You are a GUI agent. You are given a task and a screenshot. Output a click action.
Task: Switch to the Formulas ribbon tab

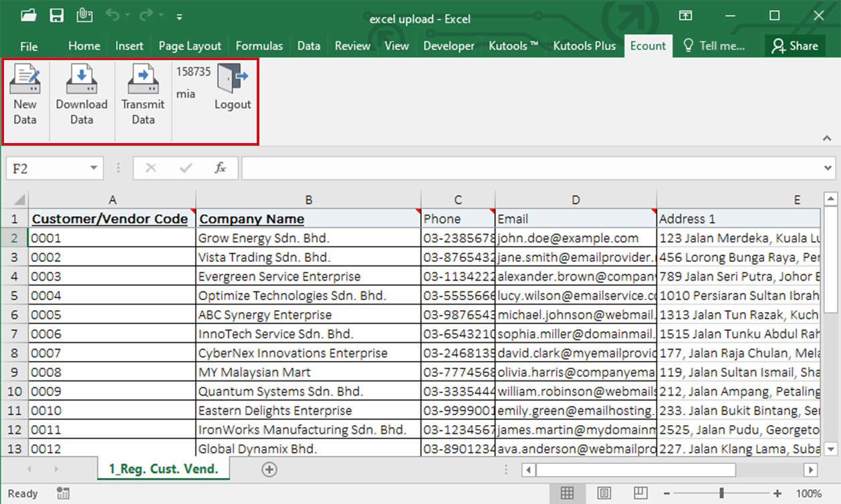pyautogui.click(x=259, y=46)
